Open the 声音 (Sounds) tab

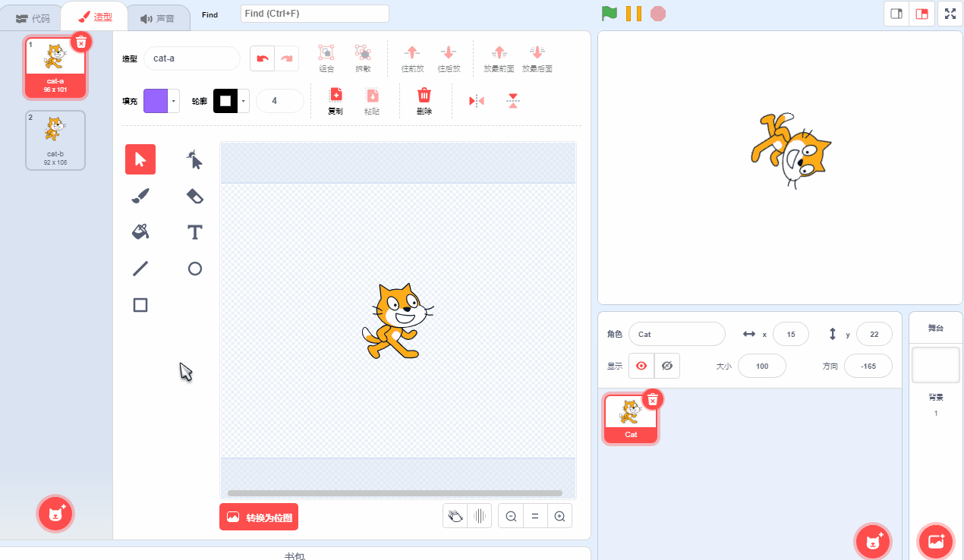click(x=158, y=17)
